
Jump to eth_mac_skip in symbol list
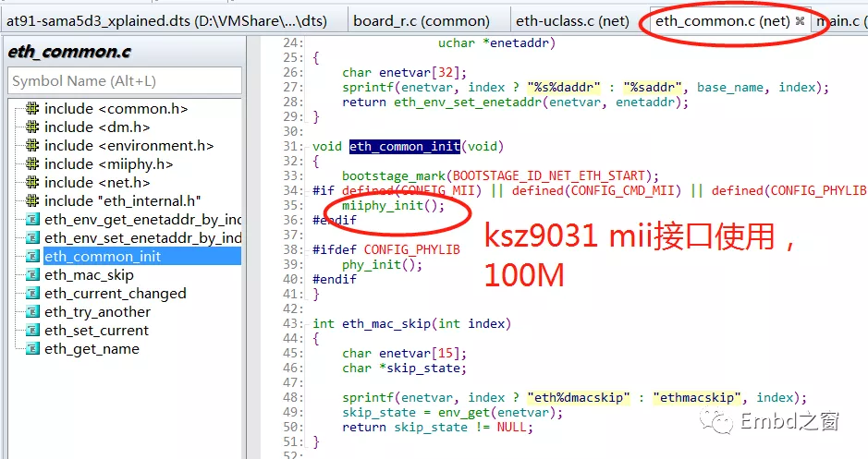(x=89, y=275)
